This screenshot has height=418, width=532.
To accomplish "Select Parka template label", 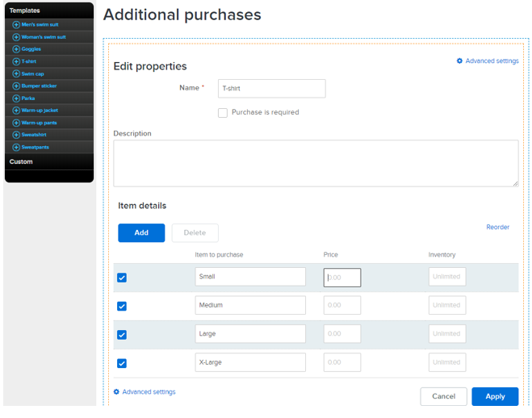I will 27,98.
